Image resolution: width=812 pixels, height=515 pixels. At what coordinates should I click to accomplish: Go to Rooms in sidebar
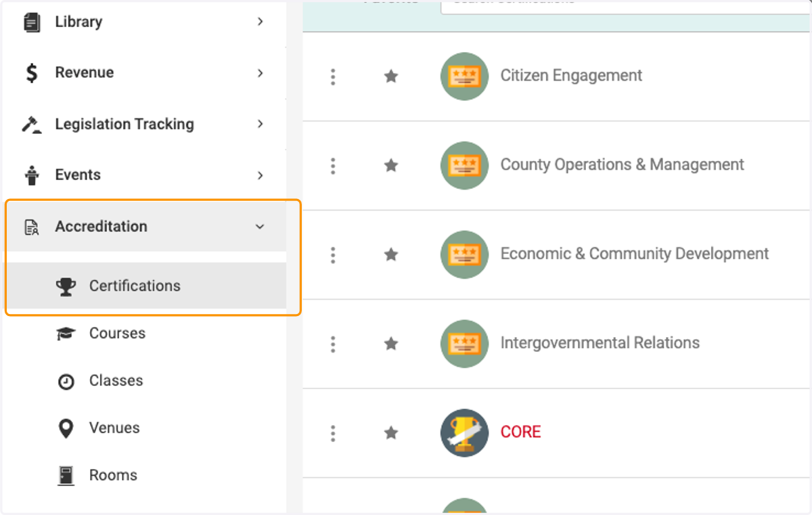(x=113, y=475)
